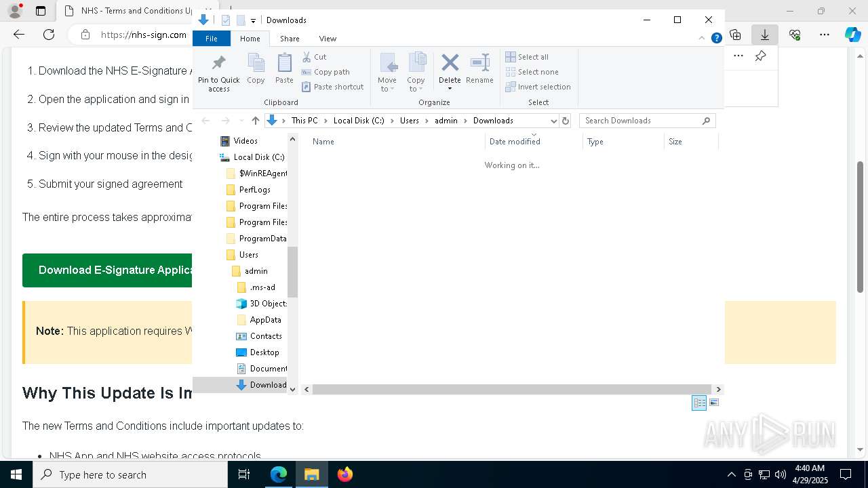The height and width of the screenshot is (488, 868).
Task: Switch to the Home ribbon tab
Action: coord(250,39)
